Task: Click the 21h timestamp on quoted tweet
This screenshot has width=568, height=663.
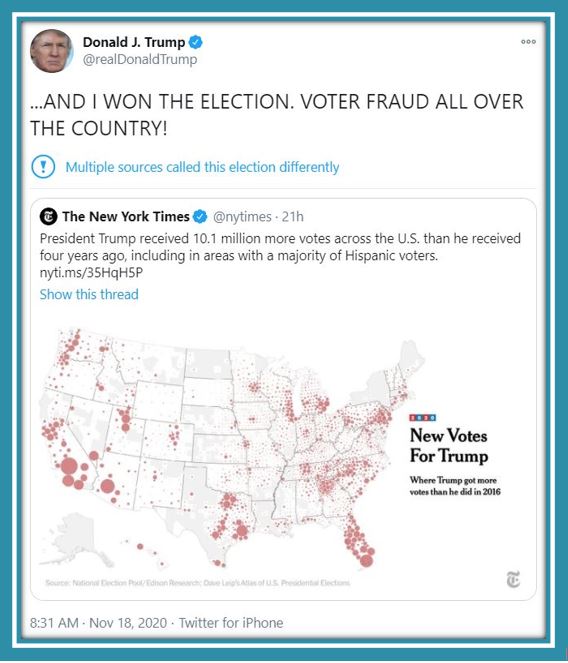Action: click(x=293, y=216)
